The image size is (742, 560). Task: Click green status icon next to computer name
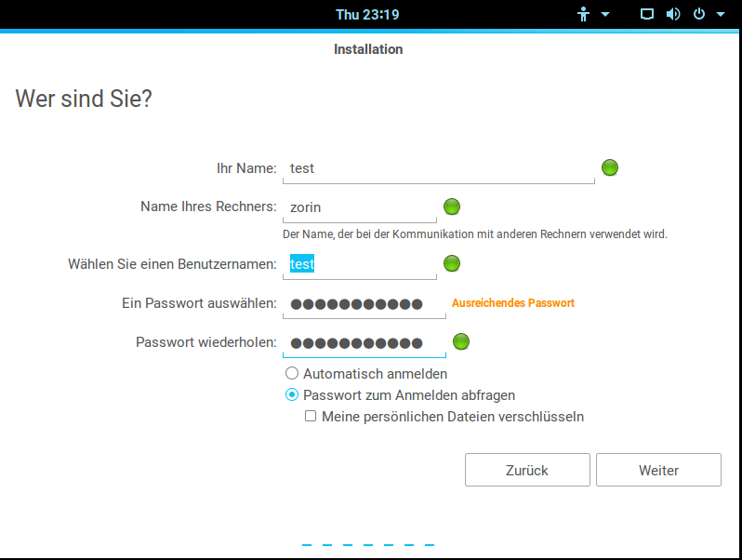click(452, 207)
